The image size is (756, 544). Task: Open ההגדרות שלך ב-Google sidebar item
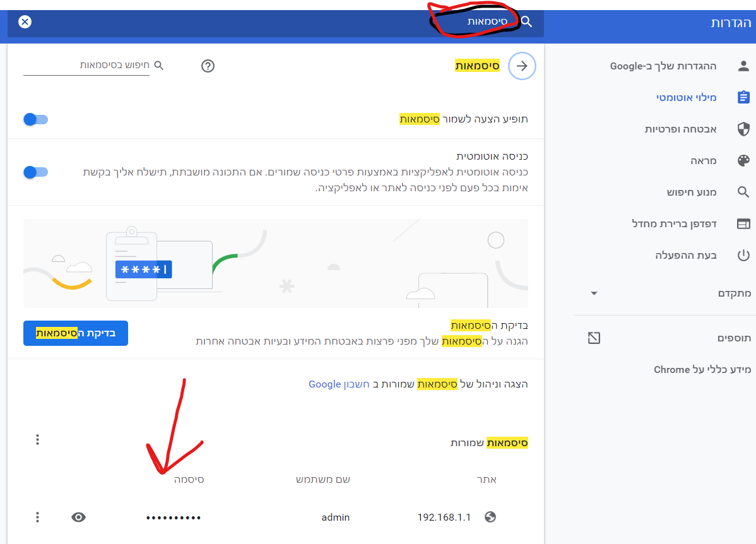[x=663, y=66]
